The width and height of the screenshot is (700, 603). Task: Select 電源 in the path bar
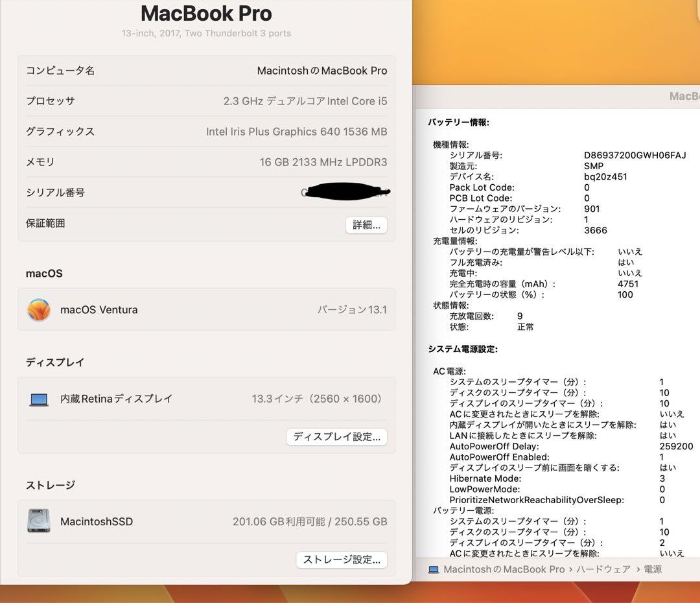tap(653, 569)
